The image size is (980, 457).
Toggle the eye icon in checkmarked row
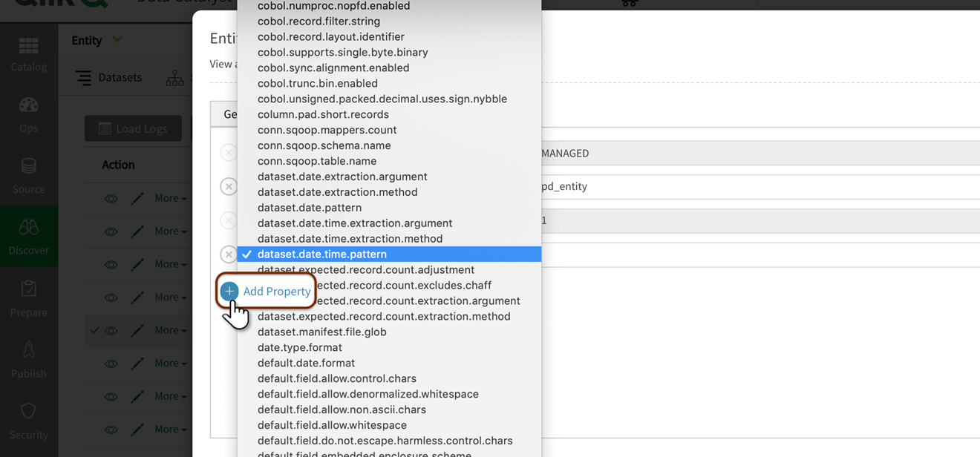pyautogui.click(x=111, y=331)
